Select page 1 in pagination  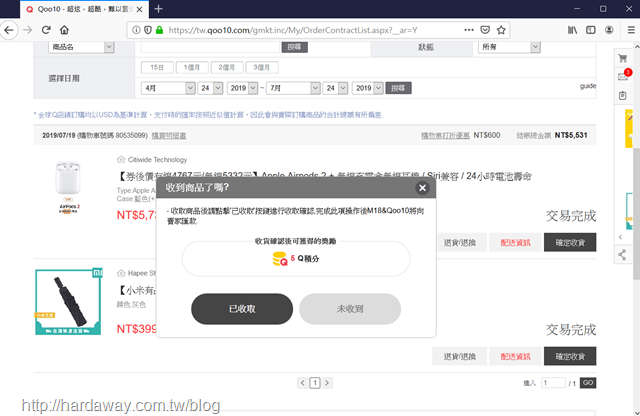(315, 383)
